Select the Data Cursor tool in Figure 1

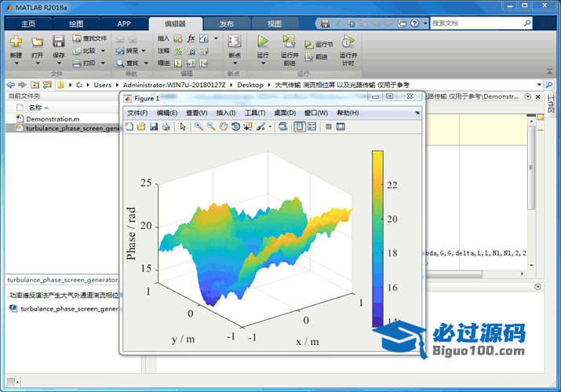point(248,126)
